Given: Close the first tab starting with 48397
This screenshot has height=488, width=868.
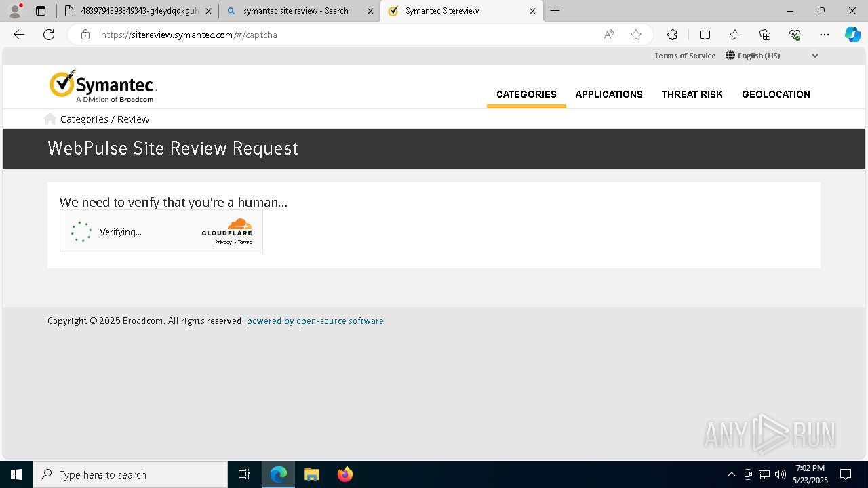Looking at the screenshot, I should 208,11.
